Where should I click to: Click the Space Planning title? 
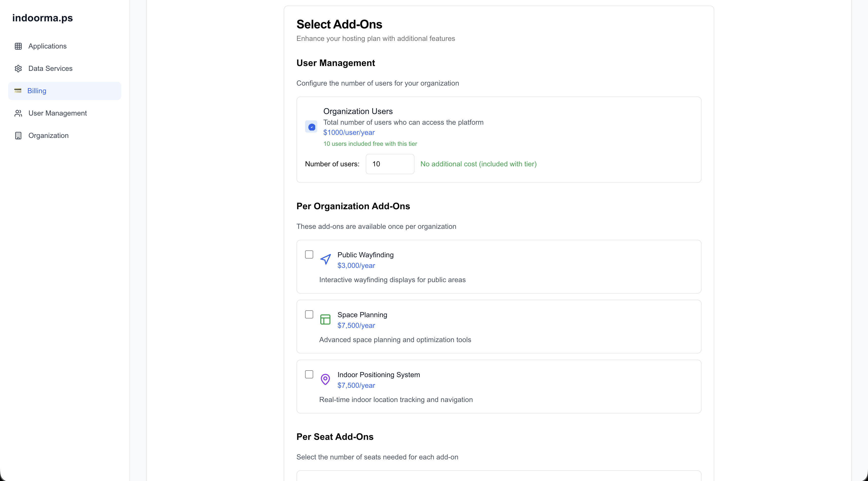(362, 315)
